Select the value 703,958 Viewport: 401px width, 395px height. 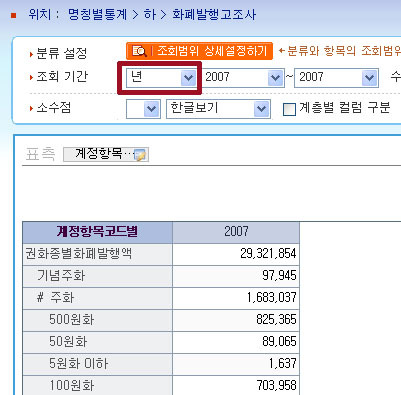(276, 386)
